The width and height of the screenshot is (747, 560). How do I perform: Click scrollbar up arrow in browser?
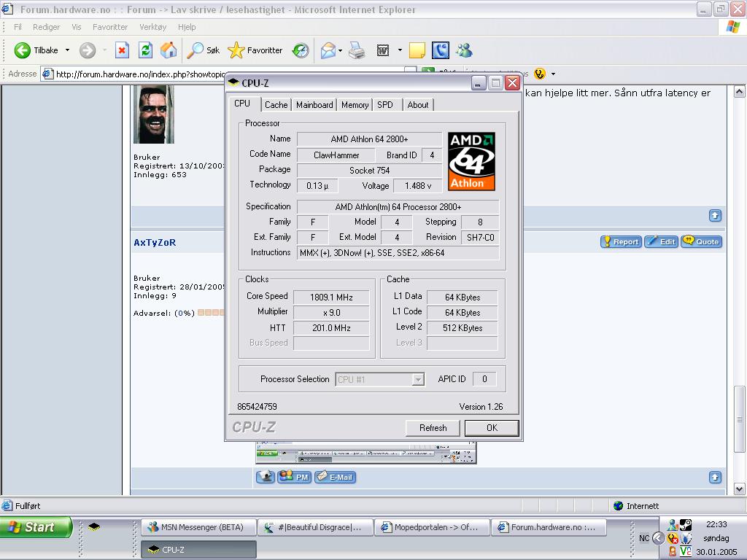click(x=739, y=91)
